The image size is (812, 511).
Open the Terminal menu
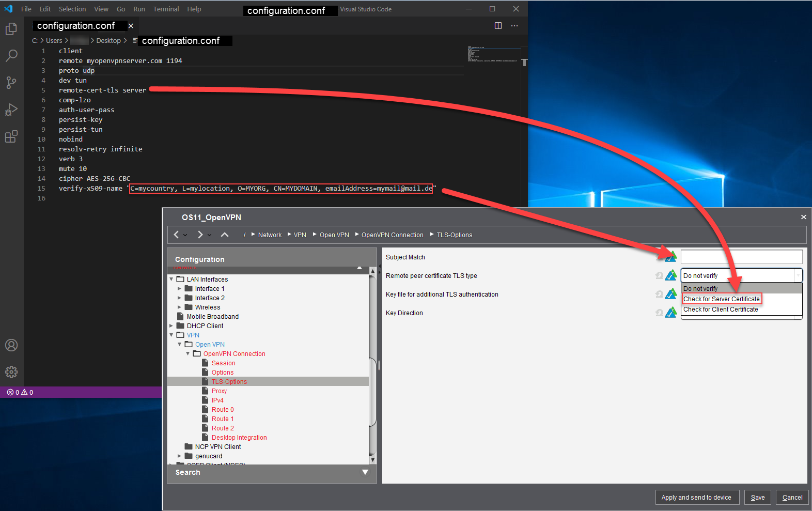tap(166, 9)
